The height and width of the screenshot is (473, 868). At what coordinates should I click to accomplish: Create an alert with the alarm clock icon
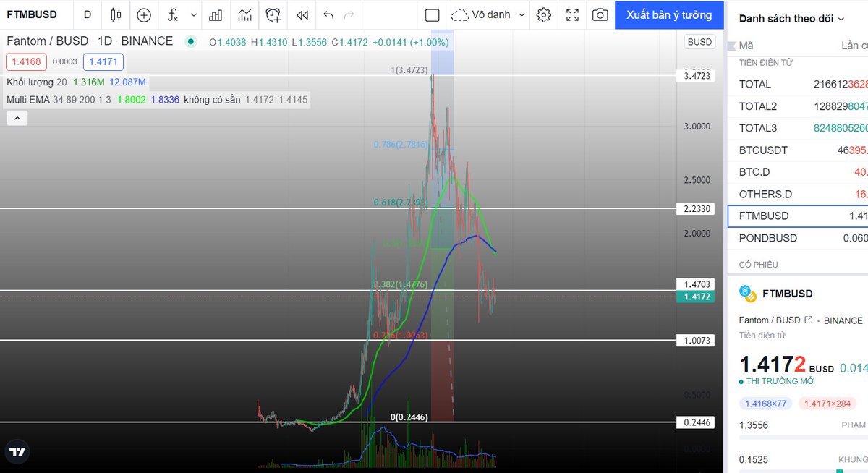coord(273,14)
